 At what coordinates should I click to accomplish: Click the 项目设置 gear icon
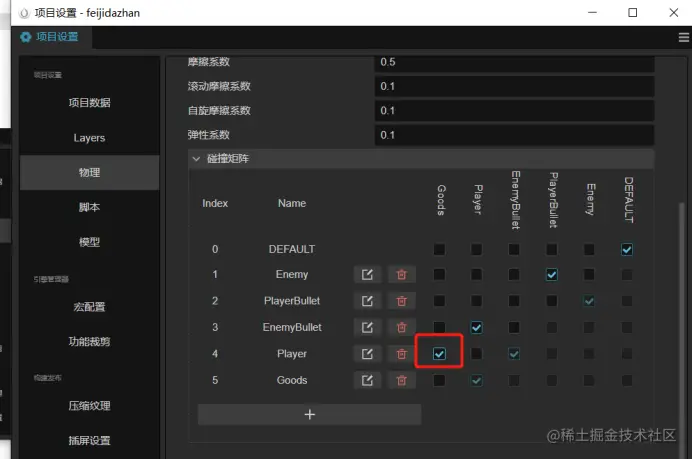(26, 37)
